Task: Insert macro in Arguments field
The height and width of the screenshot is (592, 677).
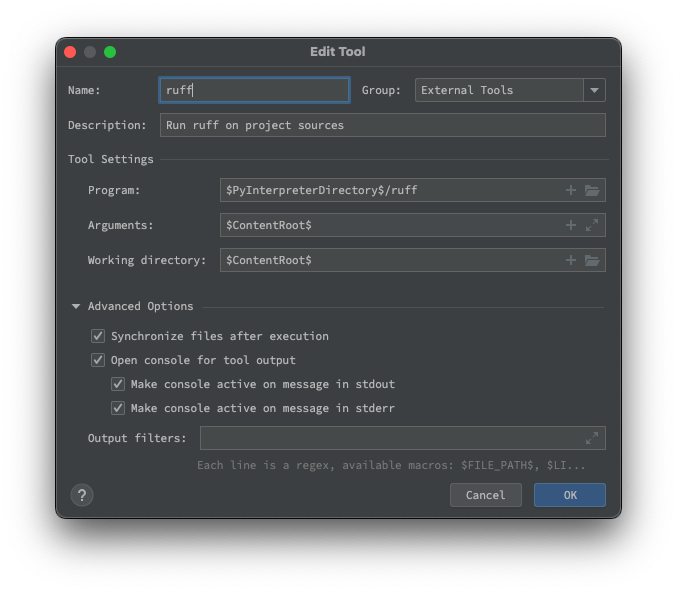Action: tap(570, 225)
